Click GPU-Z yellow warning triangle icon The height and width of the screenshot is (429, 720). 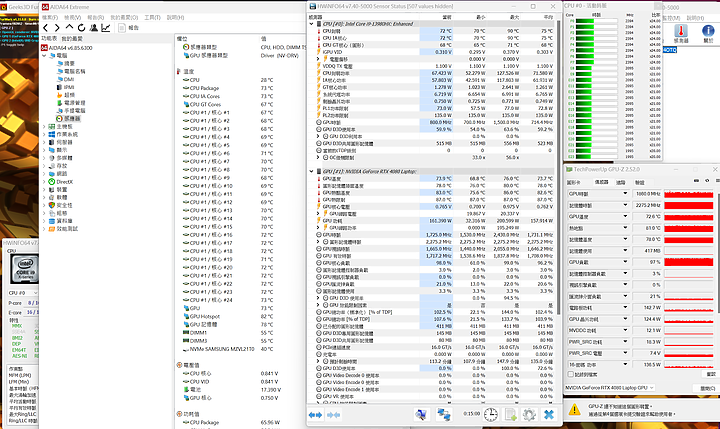574,410
